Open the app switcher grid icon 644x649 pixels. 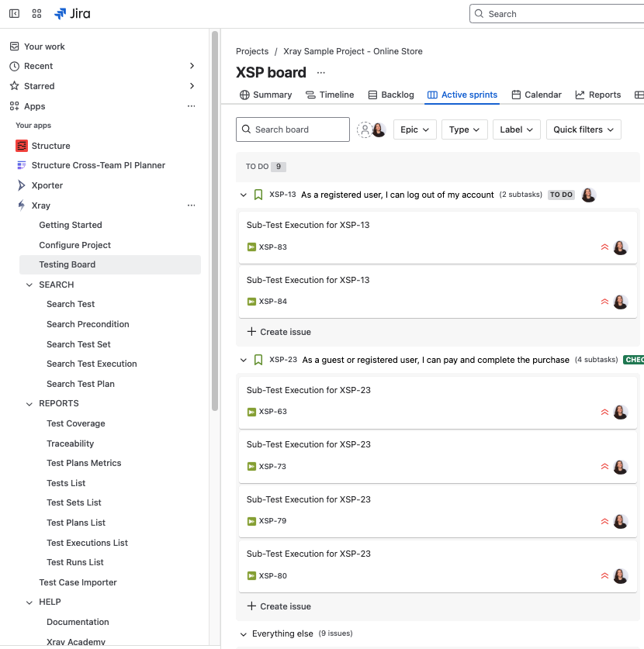[x=37, y=14]
